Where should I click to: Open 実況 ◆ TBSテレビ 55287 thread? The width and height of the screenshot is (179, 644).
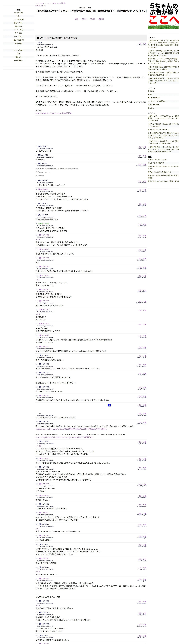158,159
